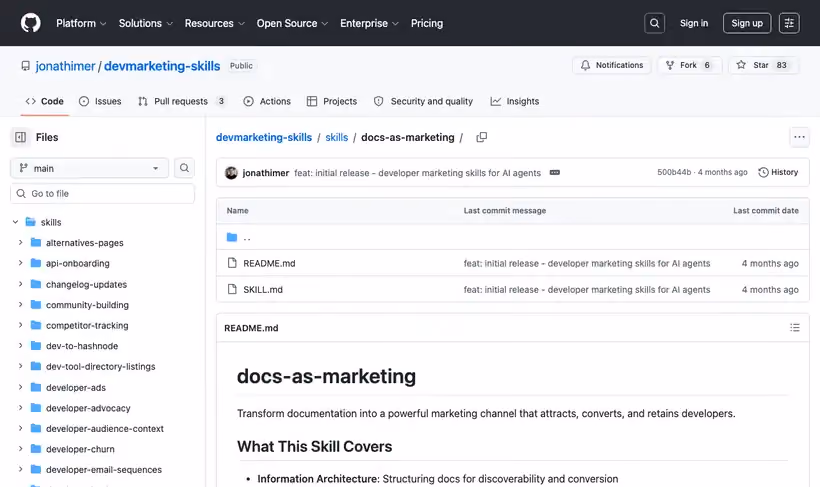Copy the docs-as-marketing path

click(482, 137)
